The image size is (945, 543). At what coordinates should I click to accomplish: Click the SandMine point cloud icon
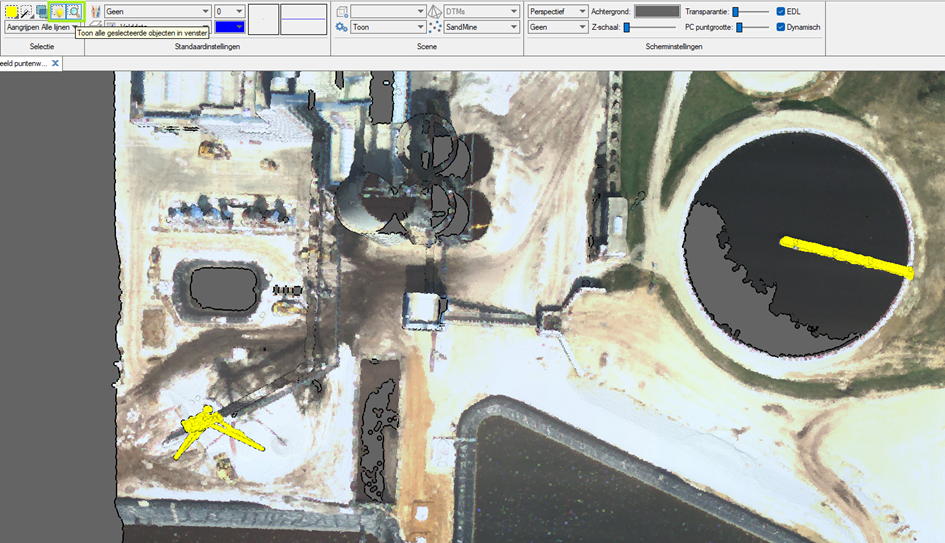point(435,28)
